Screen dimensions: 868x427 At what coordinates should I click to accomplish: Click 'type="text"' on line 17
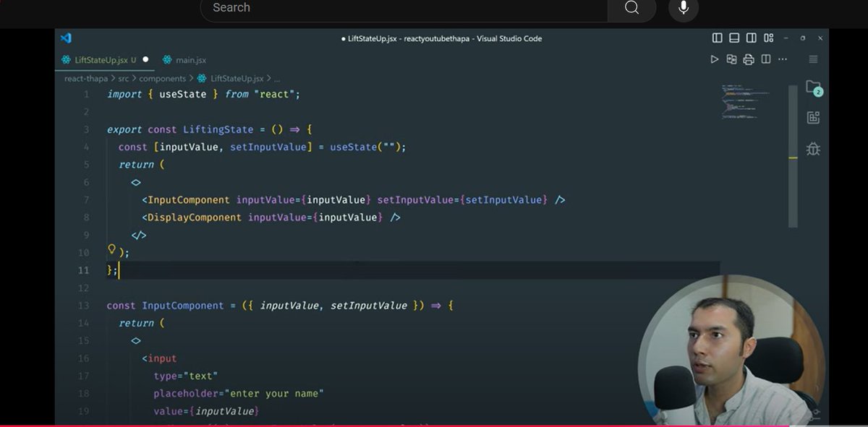186,376
